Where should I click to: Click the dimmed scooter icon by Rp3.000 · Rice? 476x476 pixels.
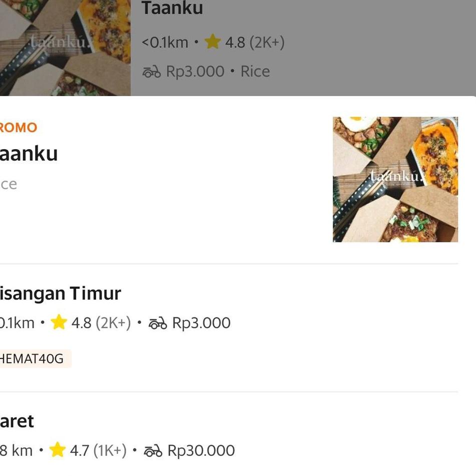[152, 72]
